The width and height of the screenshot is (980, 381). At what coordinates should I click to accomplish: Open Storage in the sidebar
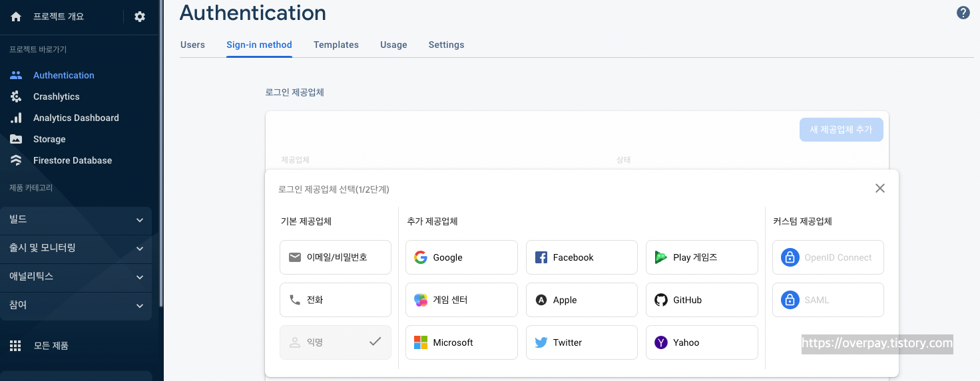click(49, 139)
